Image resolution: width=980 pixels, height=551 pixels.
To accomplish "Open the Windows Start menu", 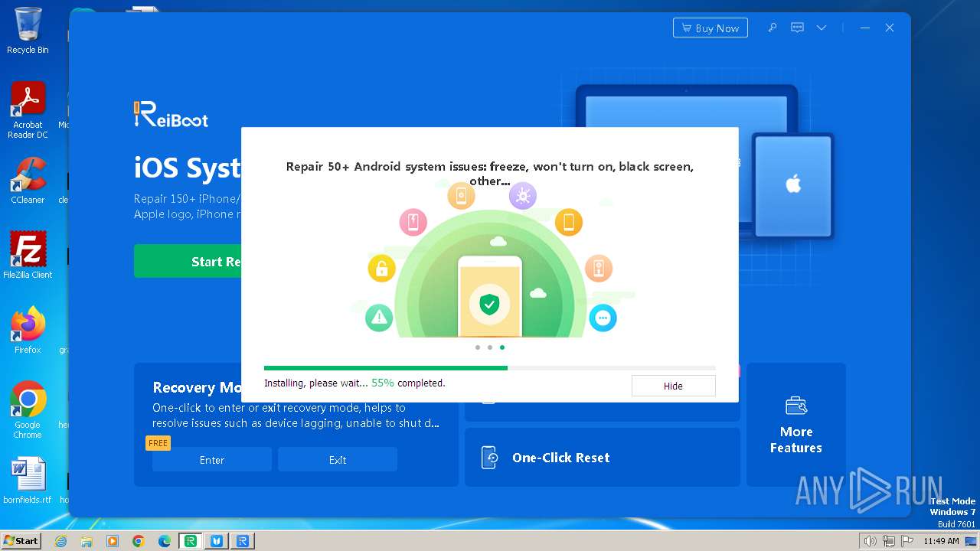I will point(21,540).
